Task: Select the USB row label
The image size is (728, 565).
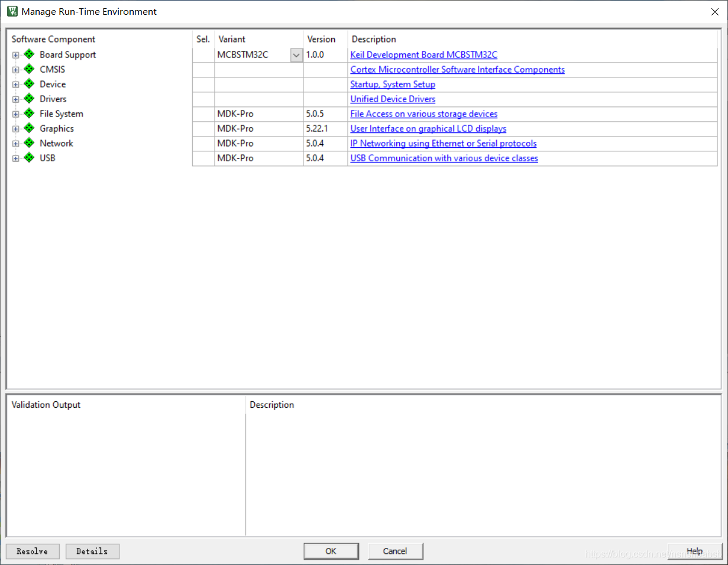Action: (x=47, y=158)
